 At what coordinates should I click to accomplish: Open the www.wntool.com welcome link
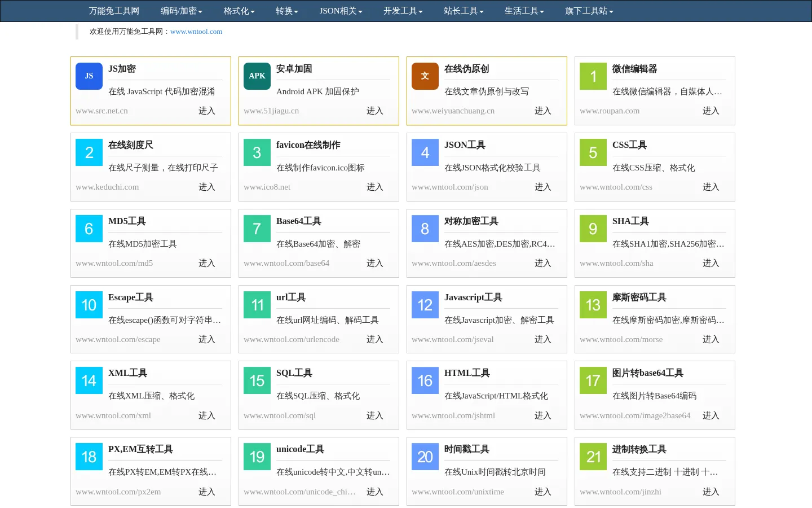click(x=196, y=32)
